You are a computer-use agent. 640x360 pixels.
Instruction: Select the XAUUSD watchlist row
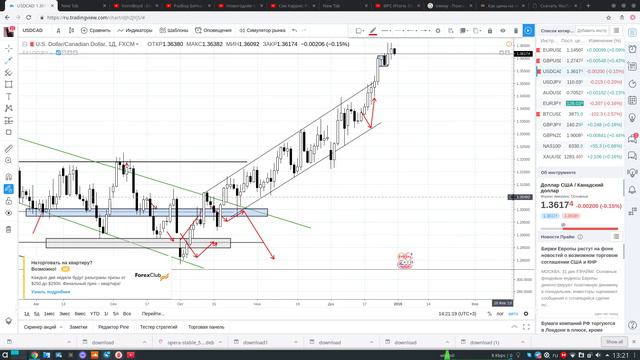pyautogui.click(x=580, y=157)
